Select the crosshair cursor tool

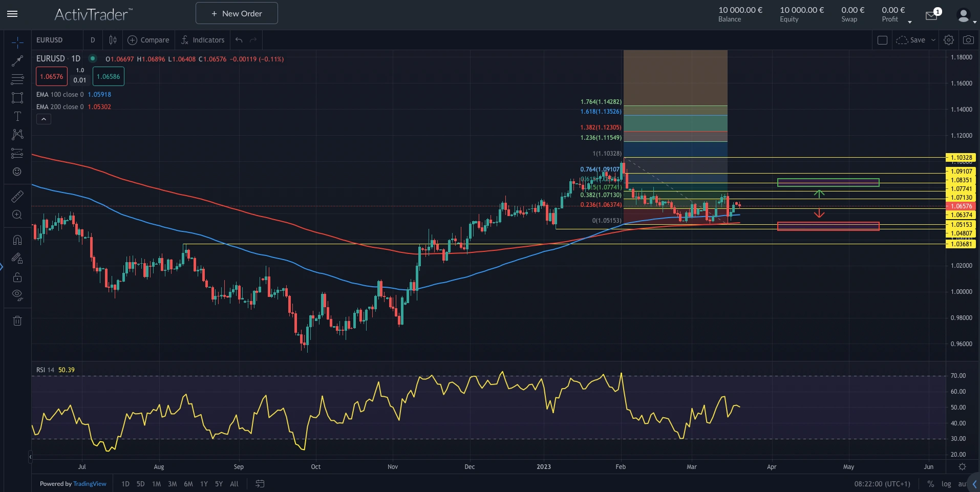pyautogui.click(x=17, y=42)
